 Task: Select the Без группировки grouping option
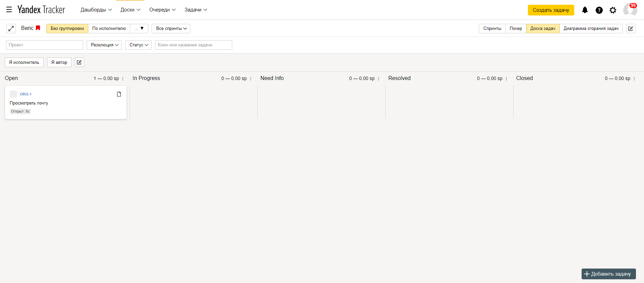coord(67,29)
